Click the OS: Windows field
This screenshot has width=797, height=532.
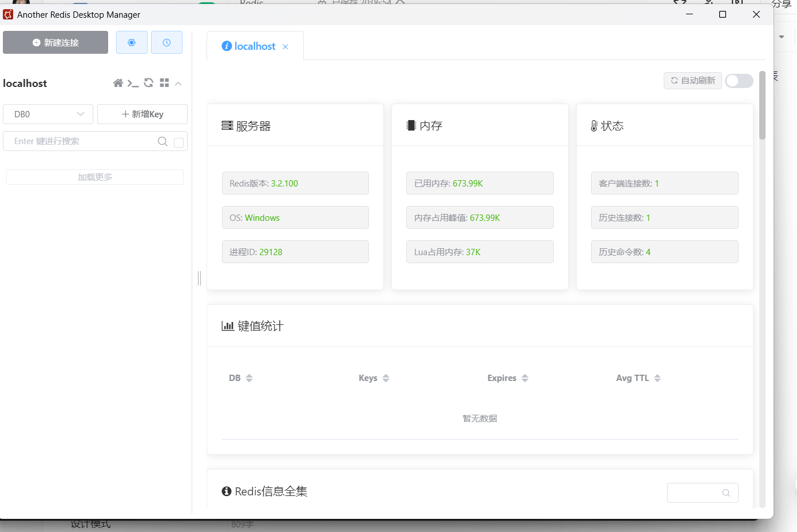295,217
